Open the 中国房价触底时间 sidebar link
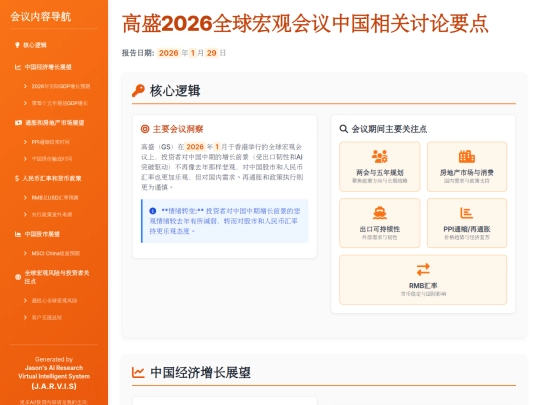The height and width of the screenshot is (405, 540). tap(52, 159)
